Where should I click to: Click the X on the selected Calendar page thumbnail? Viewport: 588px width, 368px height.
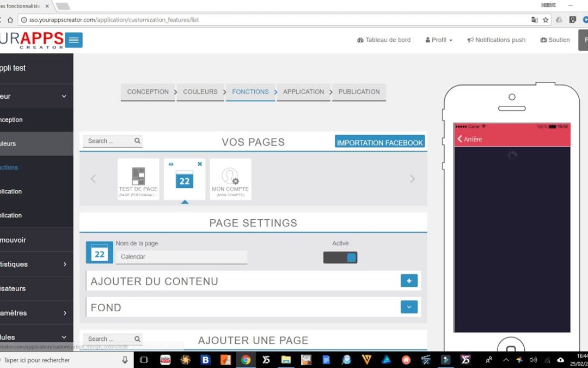click(199, 164)
